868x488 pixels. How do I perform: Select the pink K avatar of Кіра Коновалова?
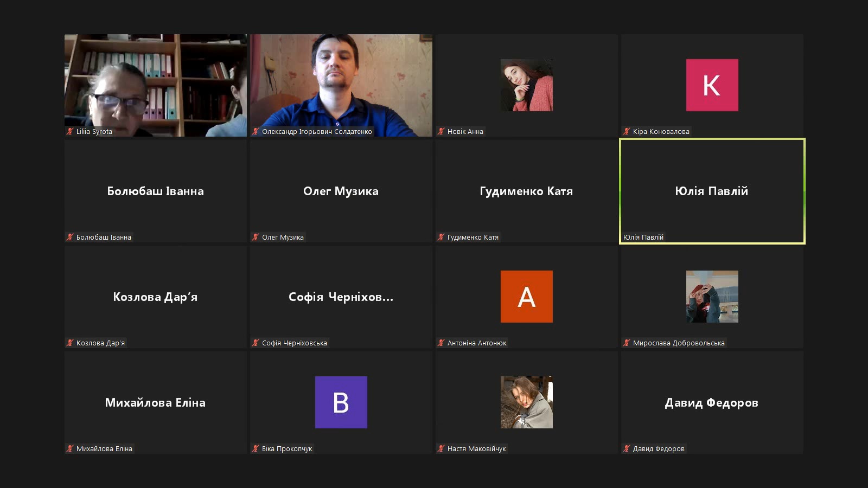712,85
